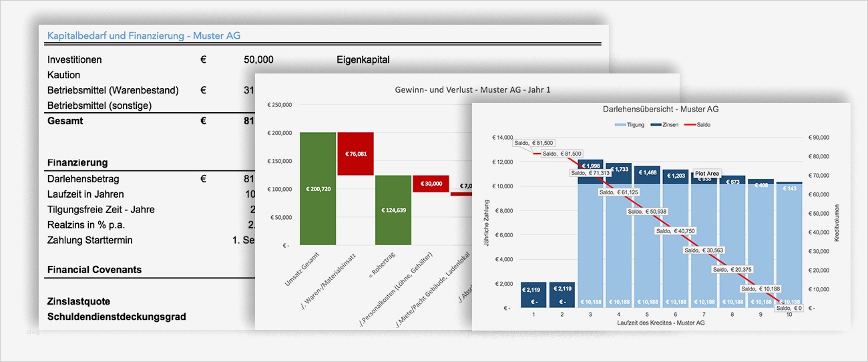This screenshot has height=362, width=868.
Task: Select the € 250,000 axis label in waterfall chart
Action: (x=280, y=105)
